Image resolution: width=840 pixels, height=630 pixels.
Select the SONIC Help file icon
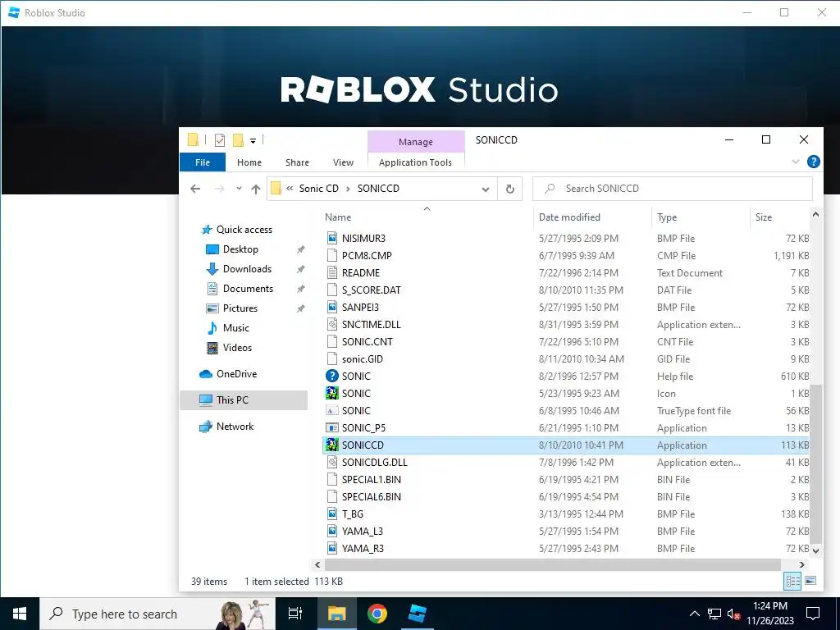coord(332,376)
